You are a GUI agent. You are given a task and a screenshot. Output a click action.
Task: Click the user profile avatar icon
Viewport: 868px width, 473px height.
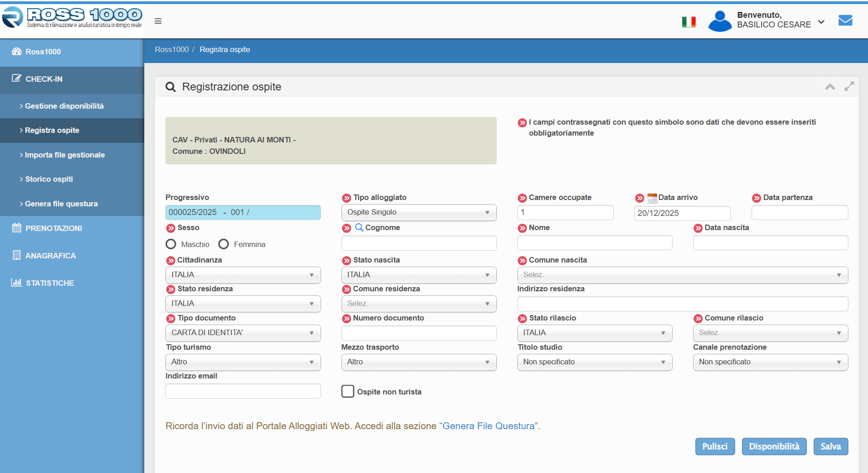(720, 21)
